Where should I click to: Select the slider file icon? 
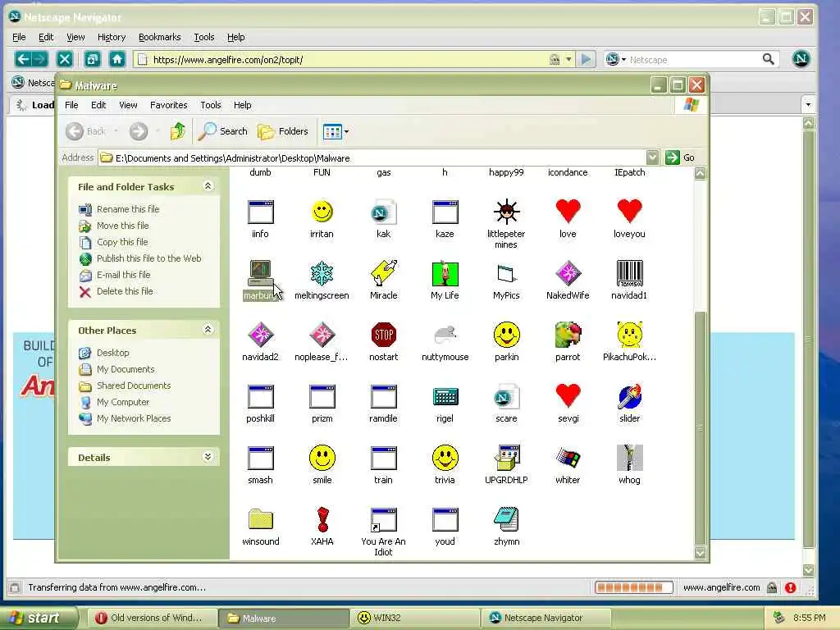(x=629, y=396)
